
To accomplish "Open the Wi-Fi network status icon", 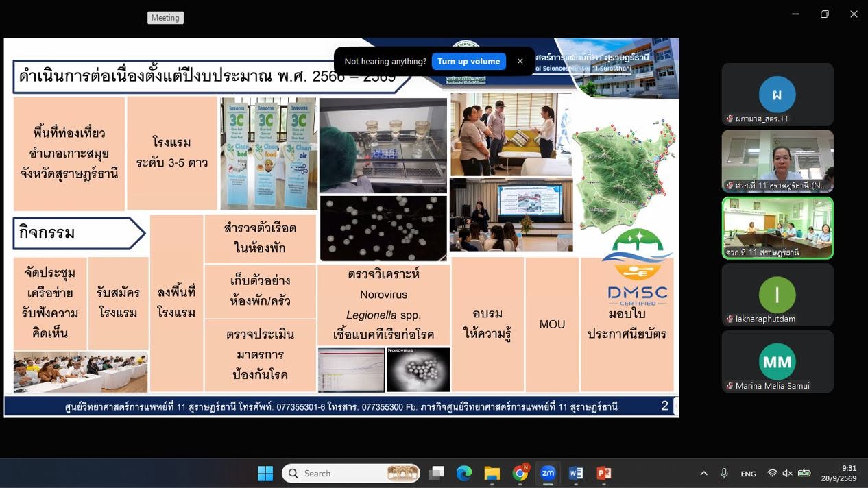I will pyautogui.click(x=773, y=473).
